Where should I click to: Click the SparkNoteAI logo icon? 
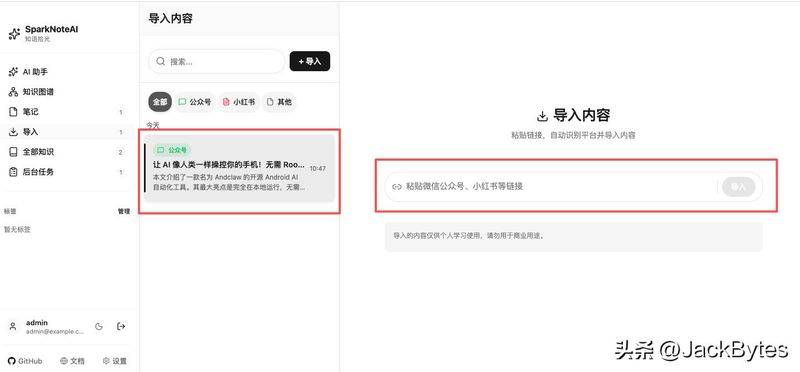[x=14, y=34]
